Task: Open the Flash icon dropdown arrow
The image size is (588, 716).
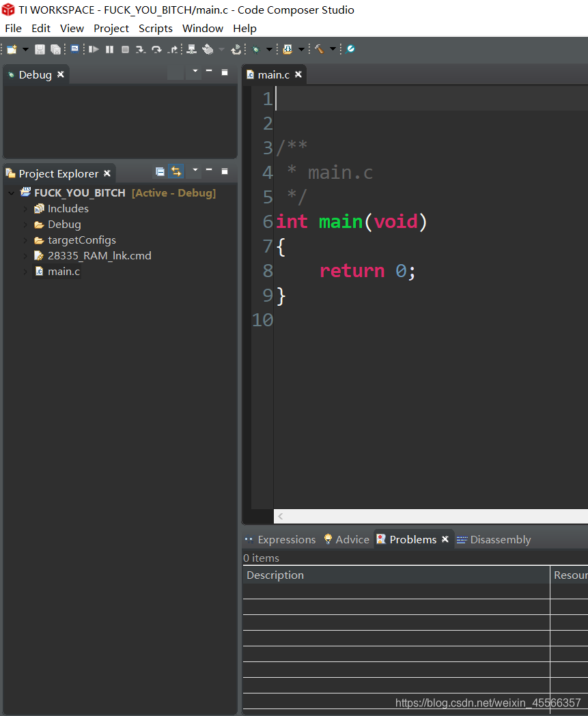Action: click(x=301, y=49)
